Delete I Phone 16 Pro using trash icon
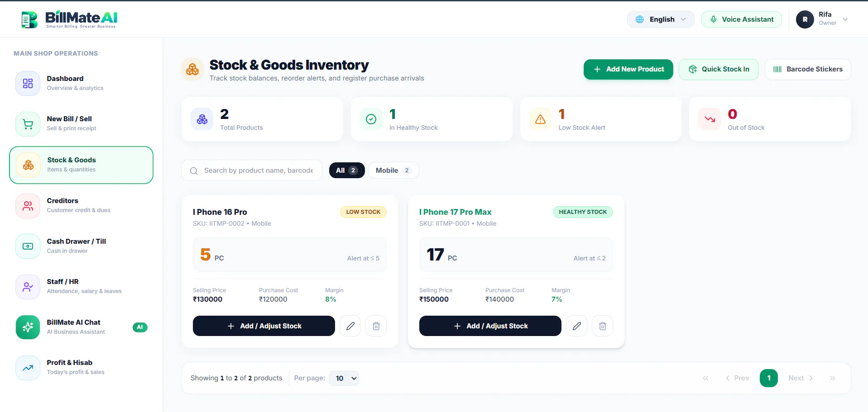 (x=376, y=326)
